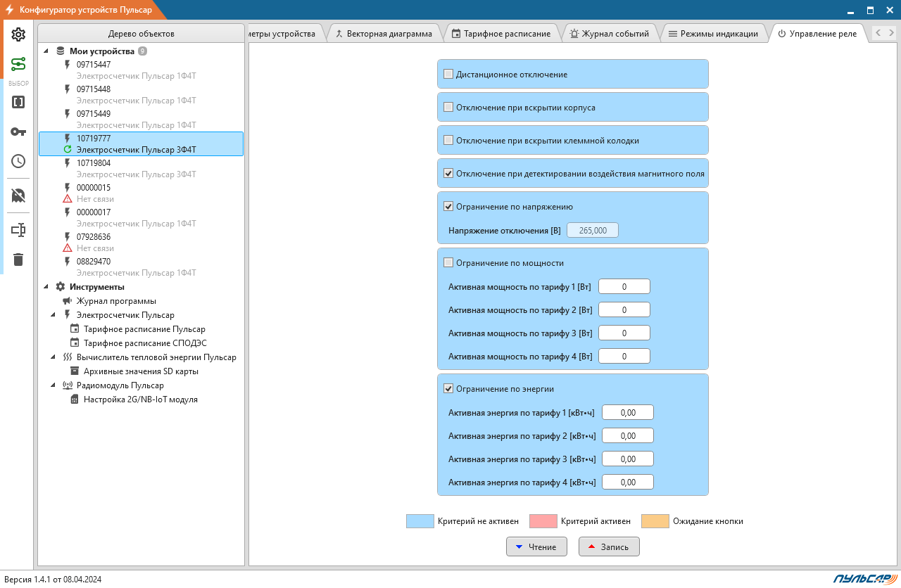Click the lightning icon of device 10719804
Screen dimensions: 901x588
pos(68,163)
